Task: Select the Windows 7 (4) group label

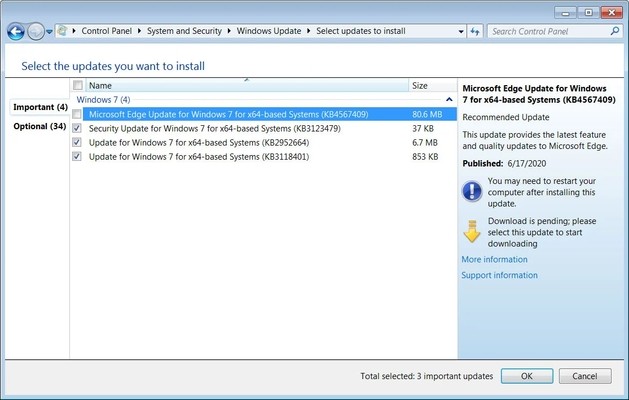Action: (103, 99)
